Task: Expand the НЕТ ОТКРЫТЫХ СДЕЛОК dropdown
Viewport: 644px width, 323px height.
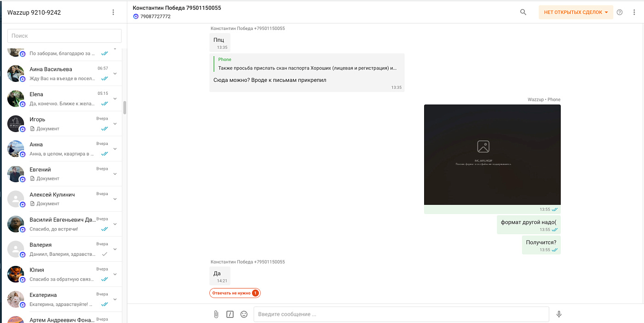Action: 576,12
